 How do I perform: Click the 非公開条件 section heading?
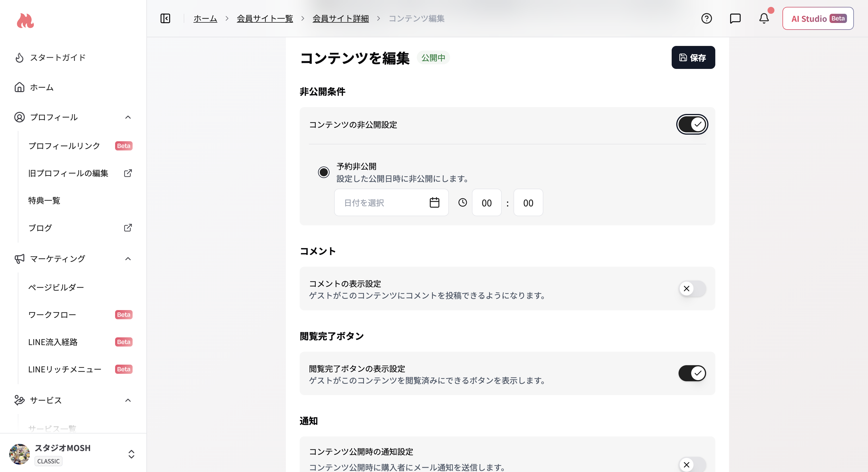(x=322, y=92)
